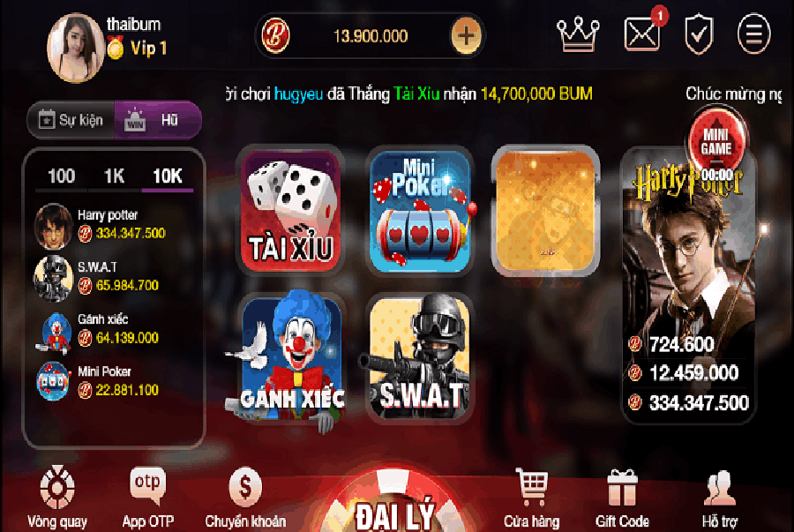Open the App OTP icon
The width and height of the screenshot is (794, 532).
click(x=148, y=485)
